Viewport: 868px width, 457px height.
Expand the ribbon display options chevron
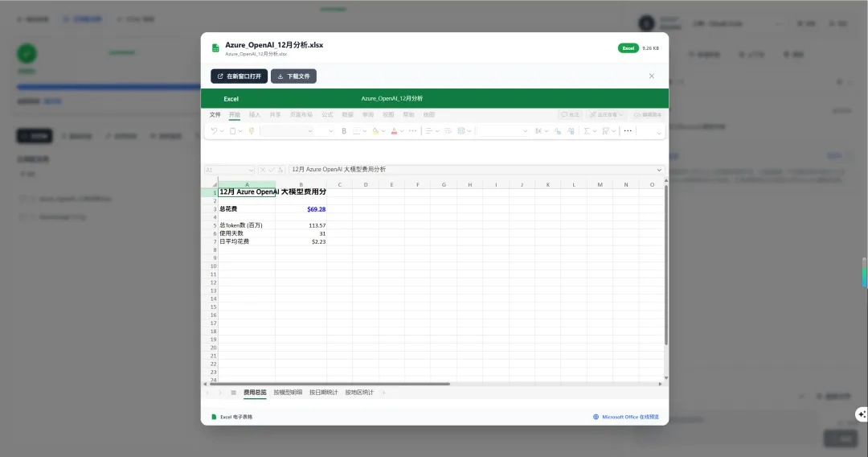(659, 133)
